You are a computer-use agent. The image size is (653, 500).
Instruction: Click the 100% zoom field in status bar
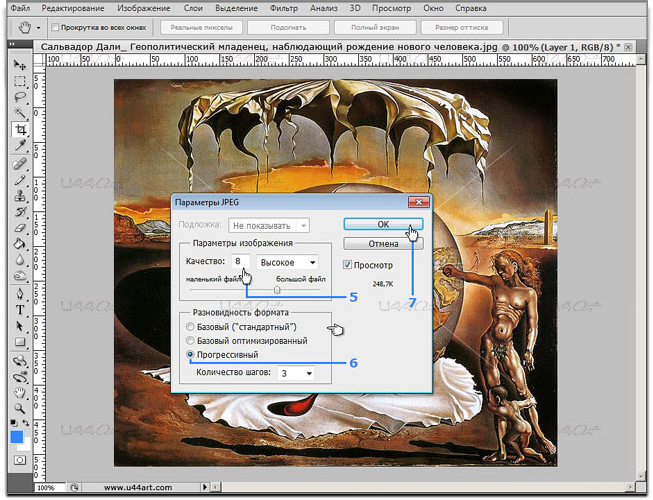[x=50, y=488]
